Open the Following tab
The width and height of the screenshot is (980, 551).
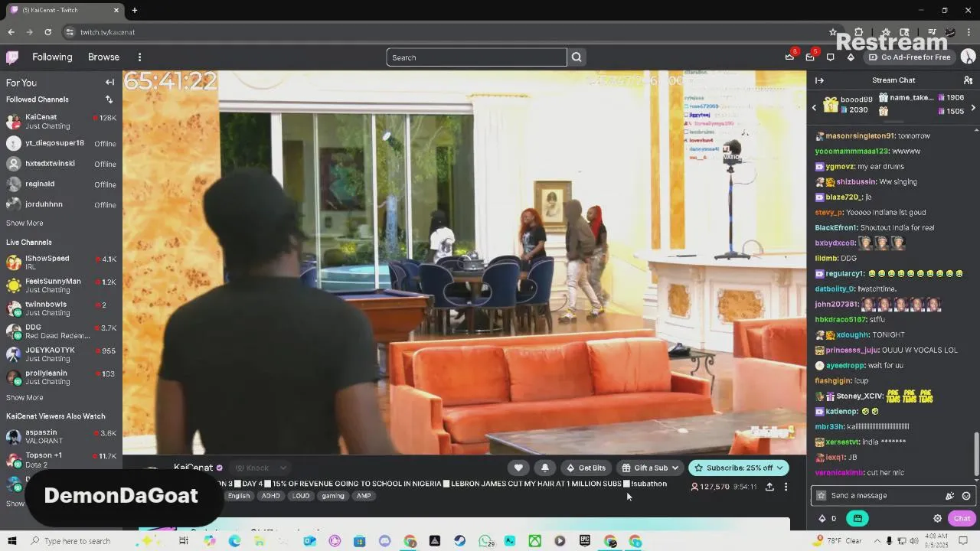(52, 57)
